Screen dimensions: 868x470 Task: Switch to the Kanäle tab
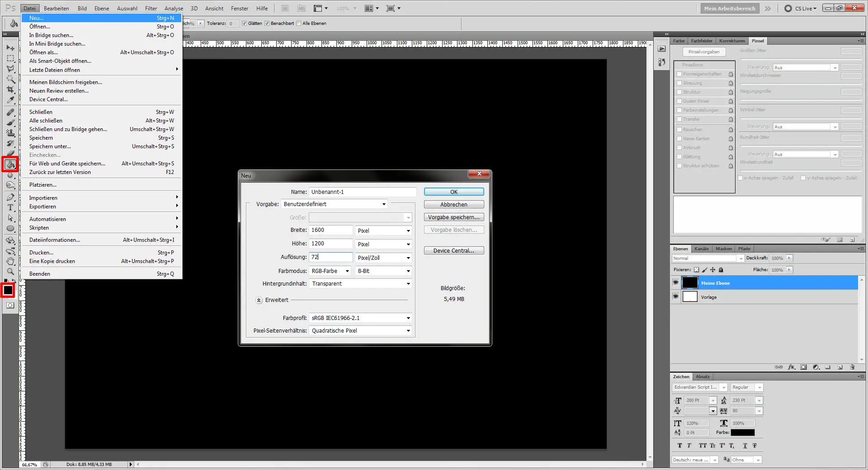(x=702, y=249)
